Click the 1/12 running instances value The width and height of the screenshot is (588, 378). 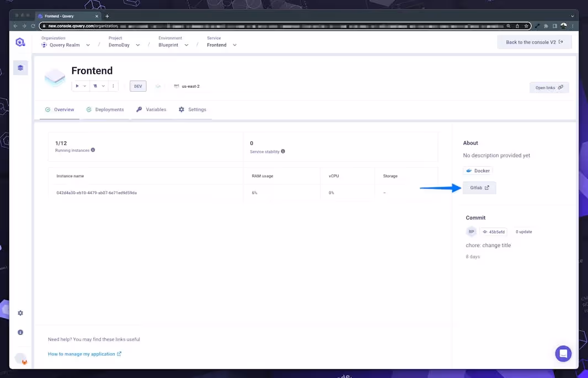[x=61, y=143]
